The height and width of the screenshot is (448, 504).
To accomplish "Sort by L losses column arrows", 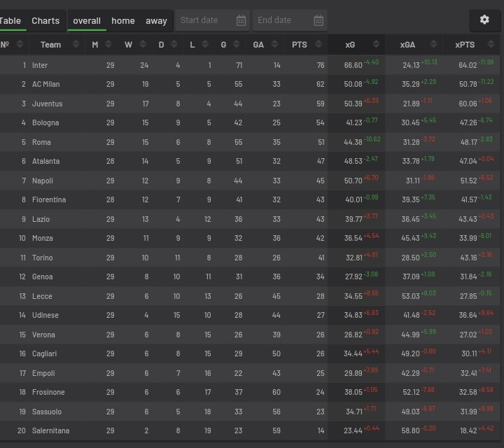I will 205,44.
